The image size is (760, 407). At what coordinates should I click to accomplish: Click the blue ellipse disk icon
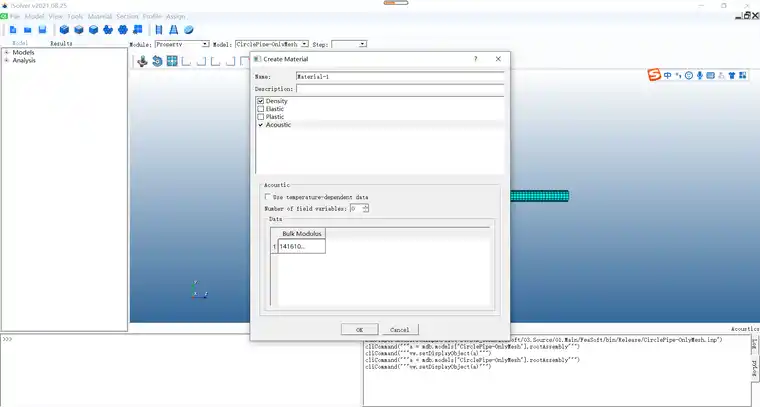(189, 30)
